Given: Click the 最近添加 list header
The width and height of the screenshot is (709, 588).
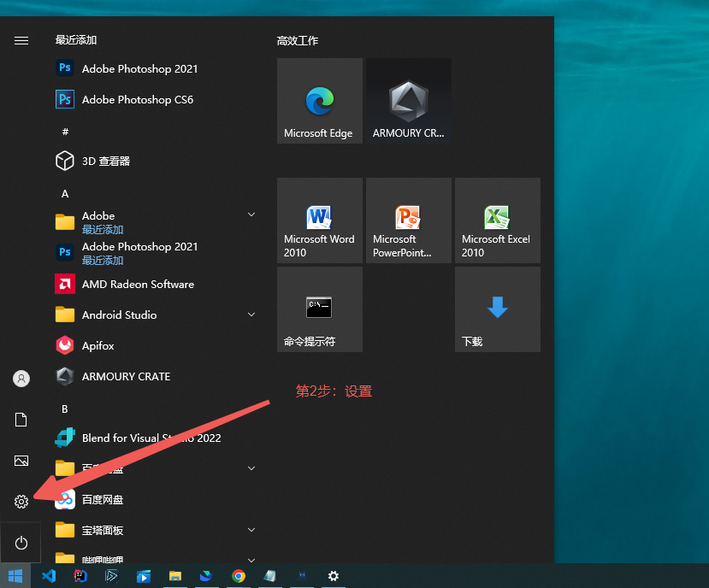Looking at the screenshot, I should [x=76, y=40].
